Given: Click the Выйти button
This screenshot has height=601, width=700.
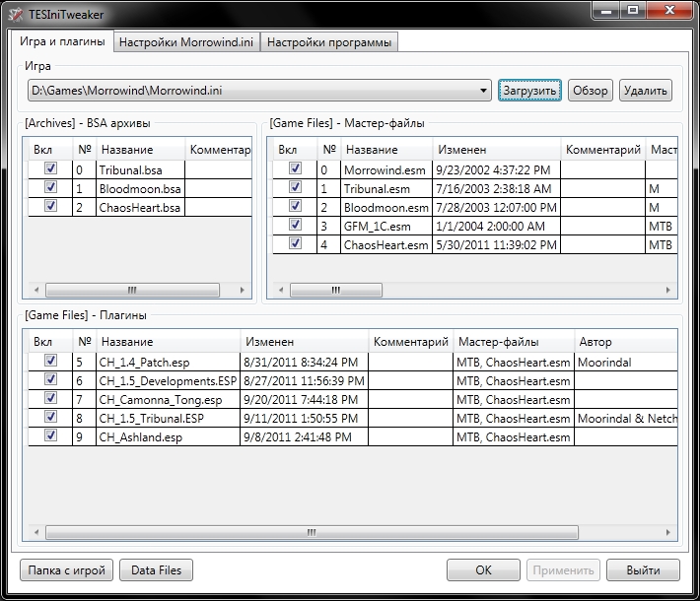Looking at the screenshot, I should pyautogui.click(x=643, y=570).
